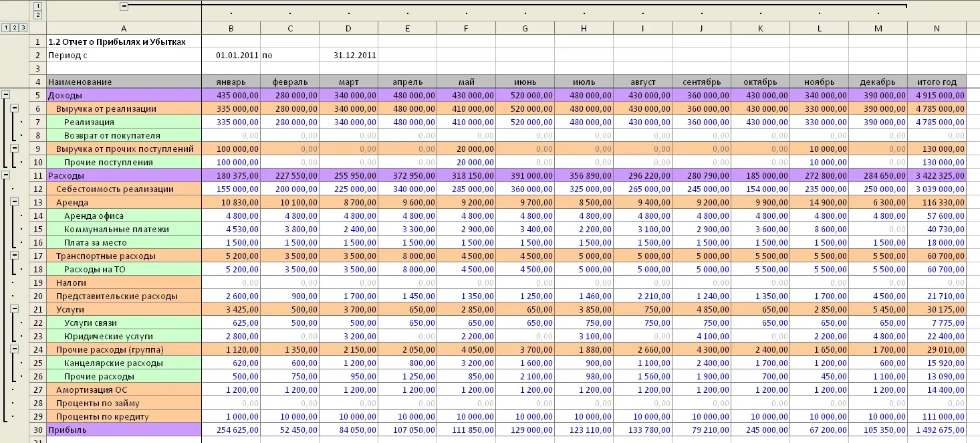Select column N header
Viewport: 980px width, 443px height.
point(937,27)
